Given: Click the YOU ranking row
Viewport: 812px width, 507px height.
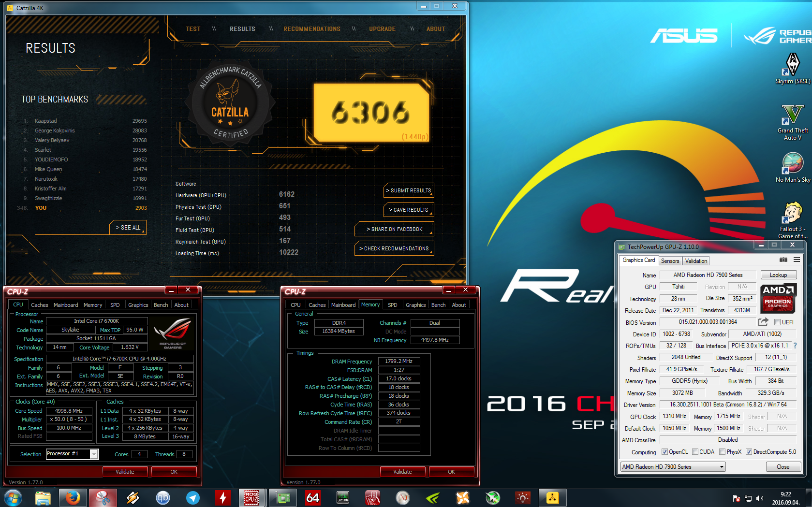Looking at the screenshot, I should (x=82, y=208).
